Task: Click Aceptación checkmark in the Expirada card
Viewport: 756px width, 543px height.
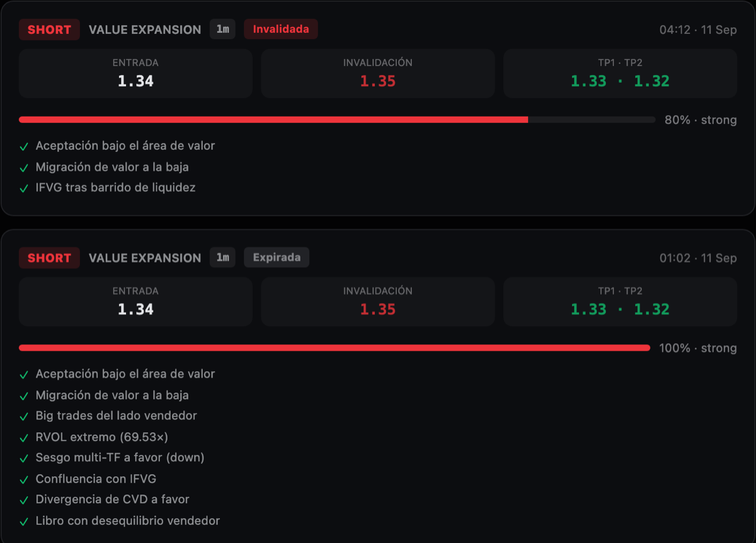Action: pyautogui.click(x=24, y=375)
